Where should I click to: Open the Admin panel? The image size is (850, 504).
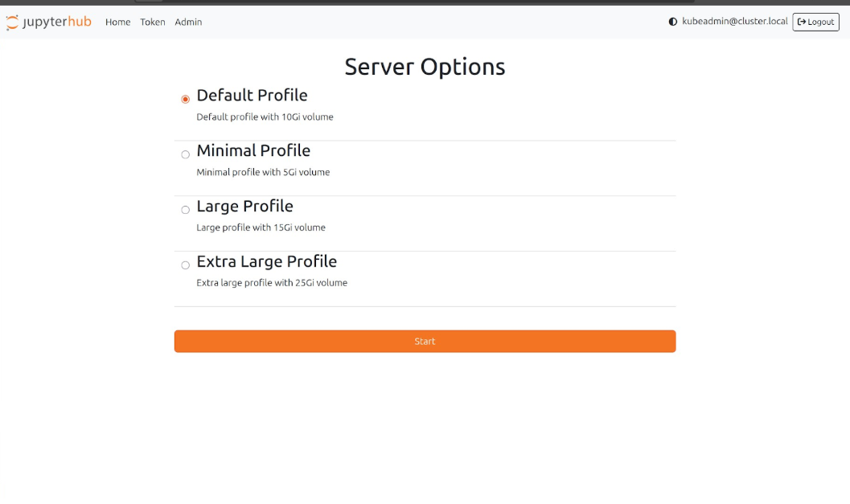[188, 23]
